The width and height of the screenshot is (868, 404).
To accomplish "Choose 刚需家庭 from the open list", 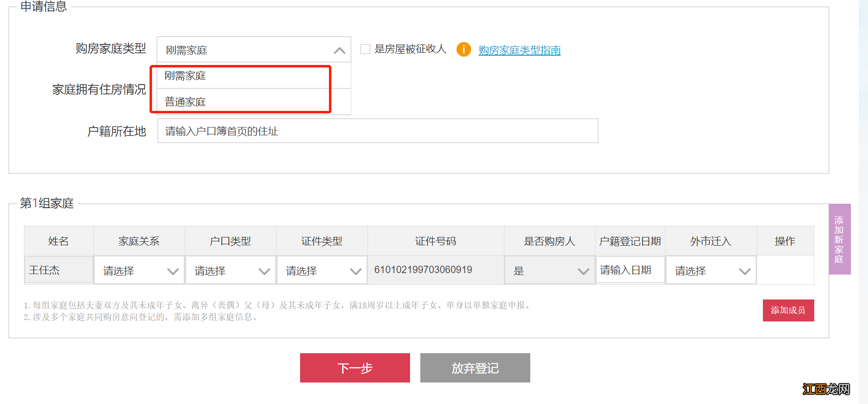I will (254, 76).
